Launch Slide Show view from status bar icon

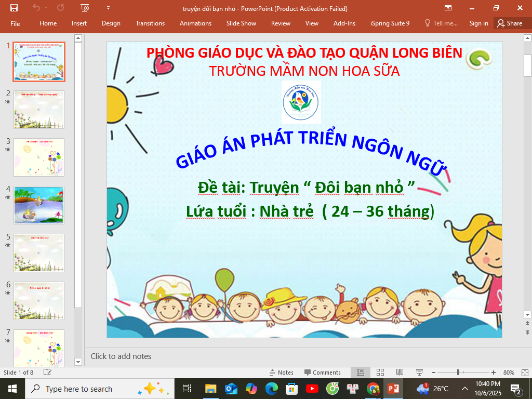(x=419, y=373)
